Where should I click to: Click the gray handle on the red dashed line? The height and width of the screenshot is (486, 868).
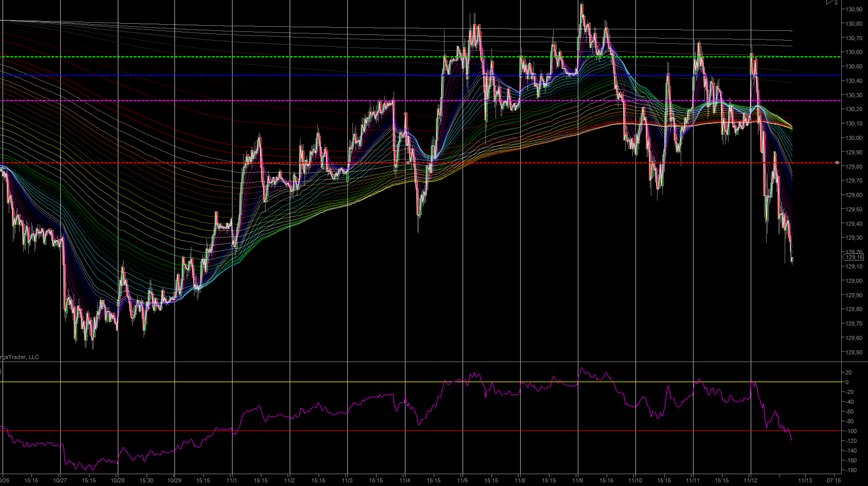(837, 163)
